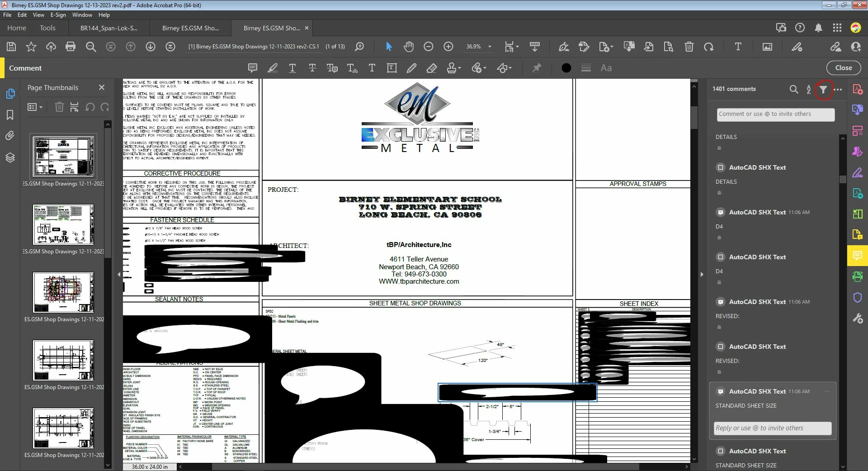The width and height of the screenshot is (868, 471).
Task: Select the Pencil drawing tool
Action: click(411, 68)
